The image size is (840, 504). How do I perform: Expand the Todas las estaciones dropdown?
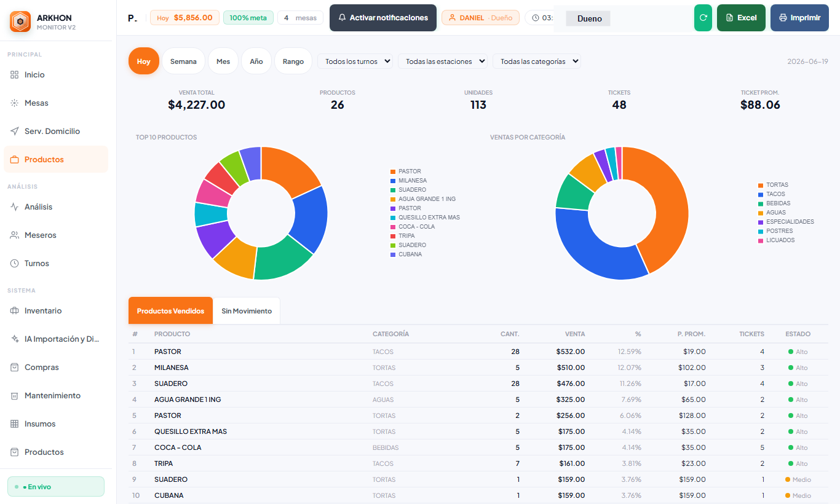443,61
